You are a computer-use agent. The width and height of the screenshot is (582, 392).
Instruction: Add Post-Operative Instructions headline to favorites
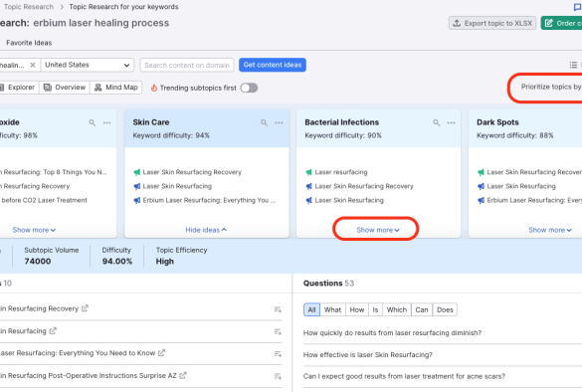click(278, 376)
